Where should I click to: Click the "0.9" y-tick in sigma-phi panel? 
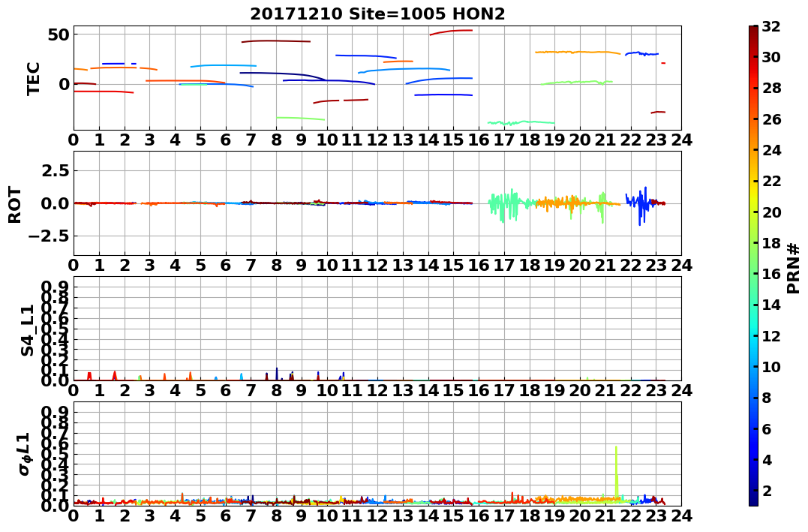[x=55, y=412]
